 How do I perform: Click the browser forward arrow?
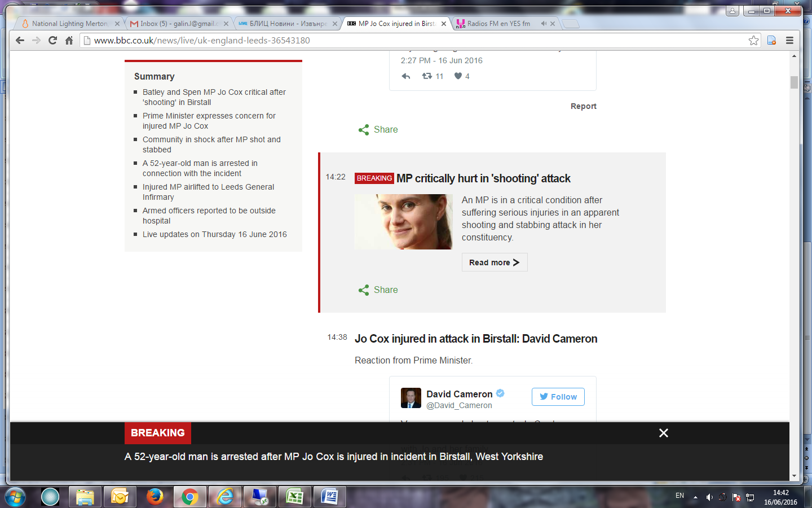tap(37, 40)
